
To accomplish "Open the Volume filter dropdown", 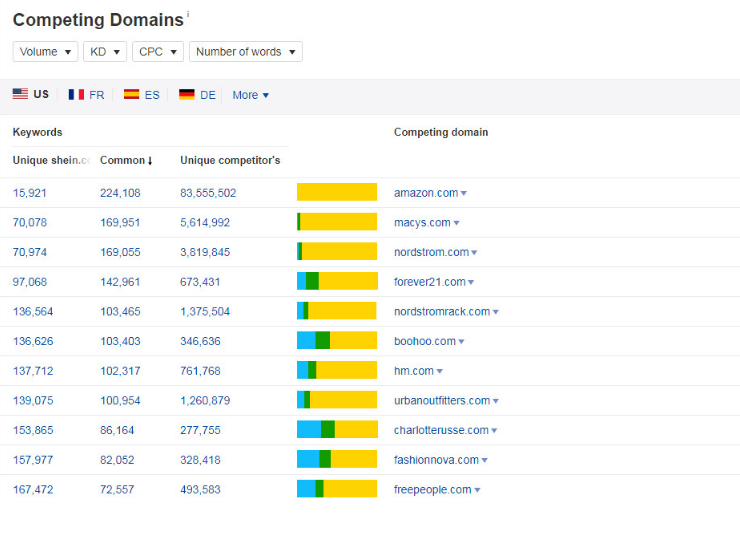I will click(45, 51).
